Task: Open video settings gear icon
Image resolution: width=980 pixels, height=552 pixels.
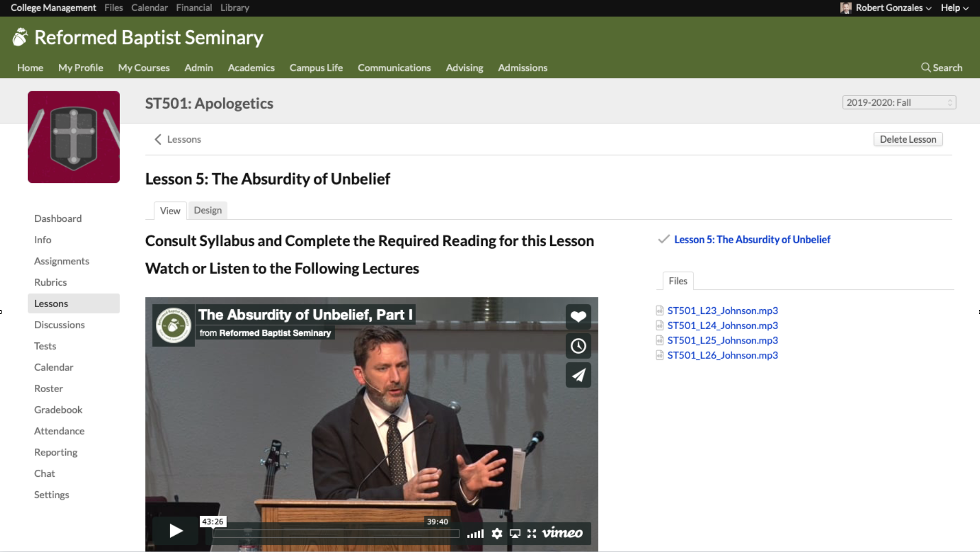Action: click(x=497, y=534)
